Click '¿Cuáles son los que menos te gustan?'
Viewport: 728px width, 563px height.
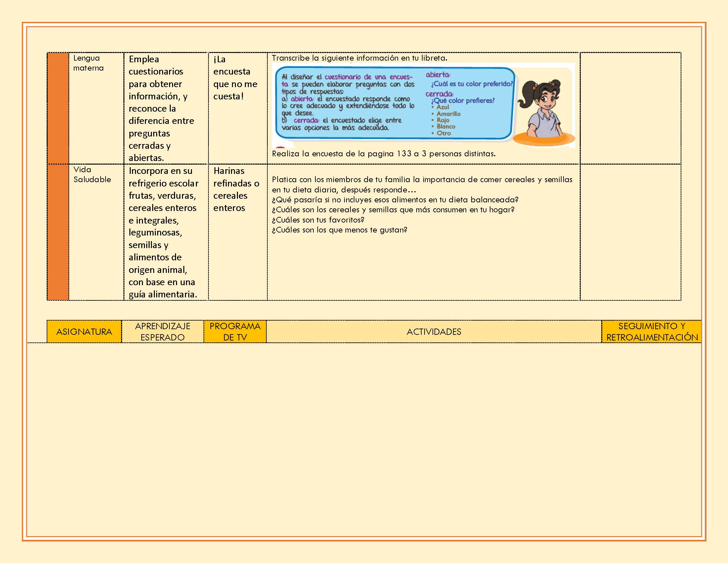[x=339, y=230]
